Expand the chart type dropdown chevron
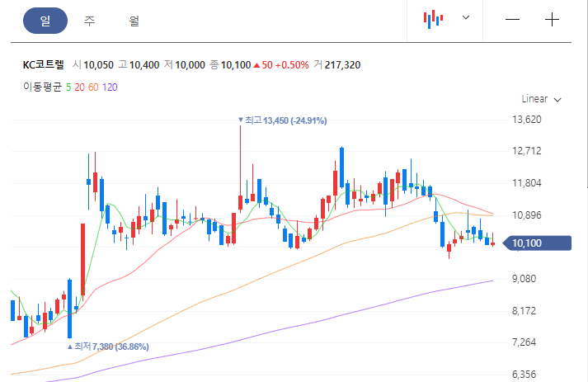 click(x=466, y=17)
